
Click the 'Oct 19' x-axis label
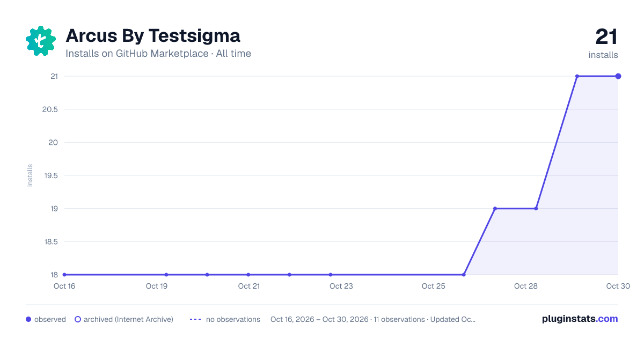click(x=157, y=286)
